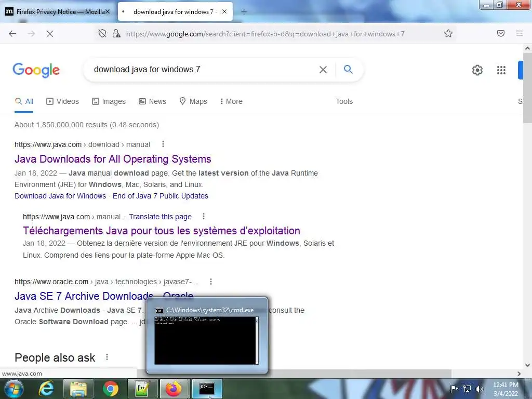Launch Google Chrome from the taskbar
Screen dimensions: 532x399
click(x=110, y=389)
